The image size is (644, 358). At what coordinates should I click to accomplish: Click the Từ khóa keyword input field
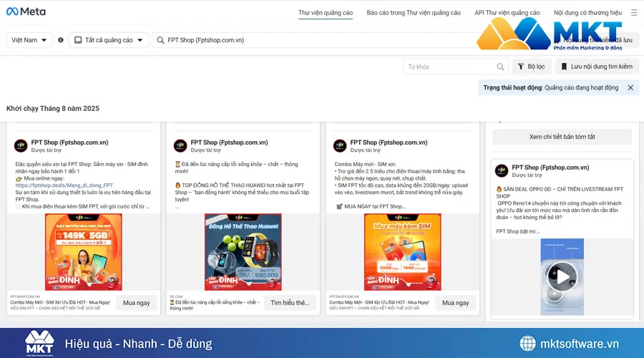coord(451,67)
